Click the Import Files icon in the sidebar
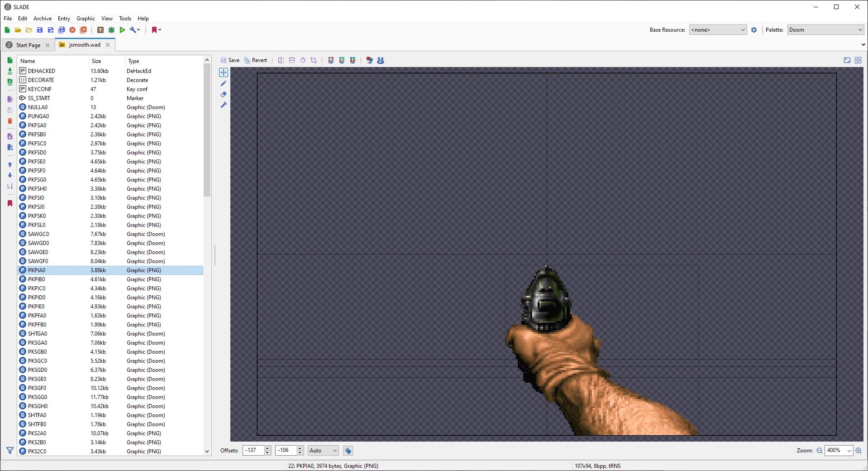This screenshot has width=868, height=471. tap(10, 71)
